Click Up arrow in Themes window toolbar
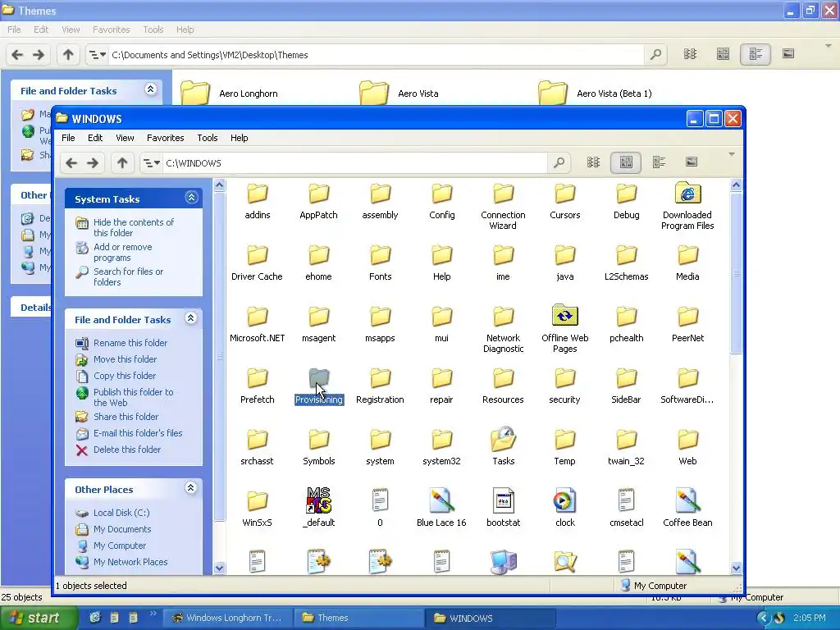 (68, 55)
